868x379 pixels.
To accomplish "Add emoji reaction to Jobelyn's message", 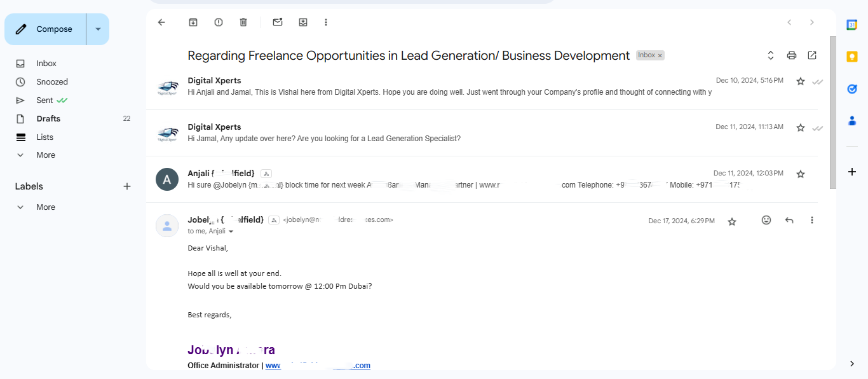I will click(766, 220).
